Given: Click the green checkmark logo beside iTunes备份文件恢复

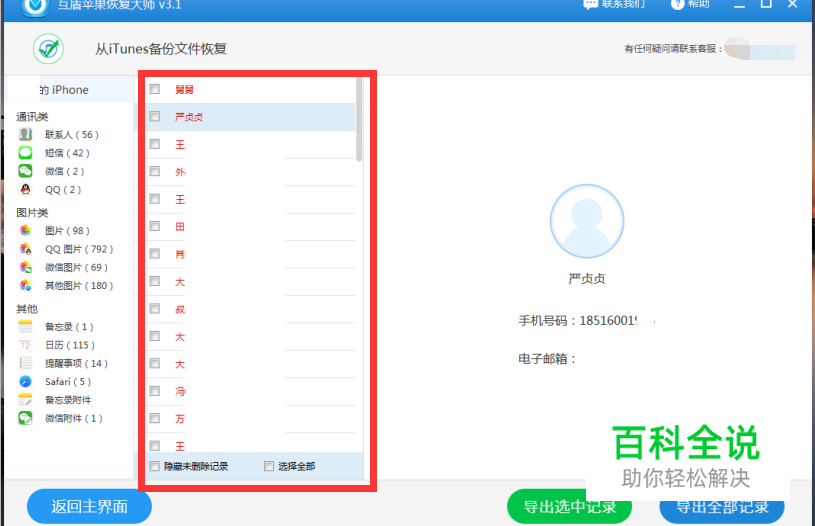Looking at the screenshot, I should [x=48, y=49].
